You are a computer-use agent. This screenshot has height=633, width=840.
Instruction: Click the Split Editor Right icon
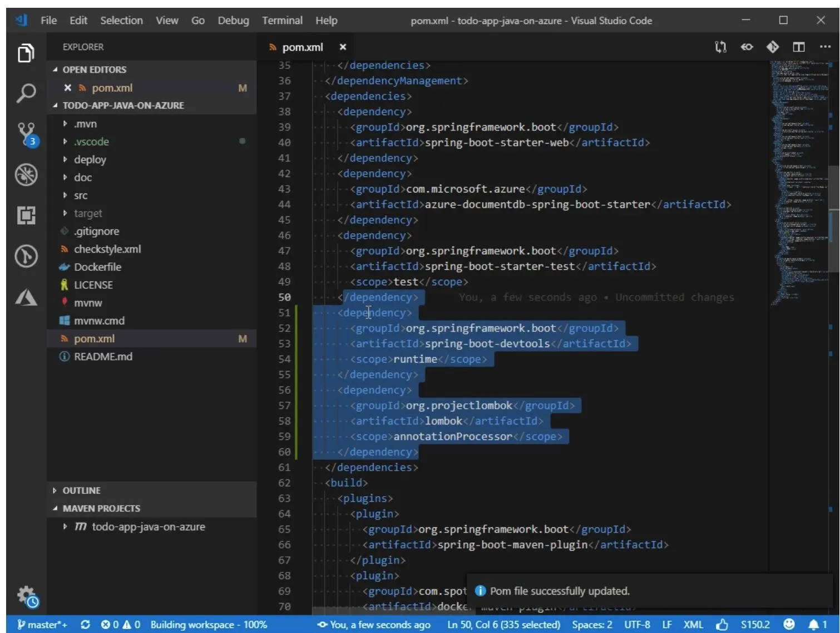(x=799, y=47)
